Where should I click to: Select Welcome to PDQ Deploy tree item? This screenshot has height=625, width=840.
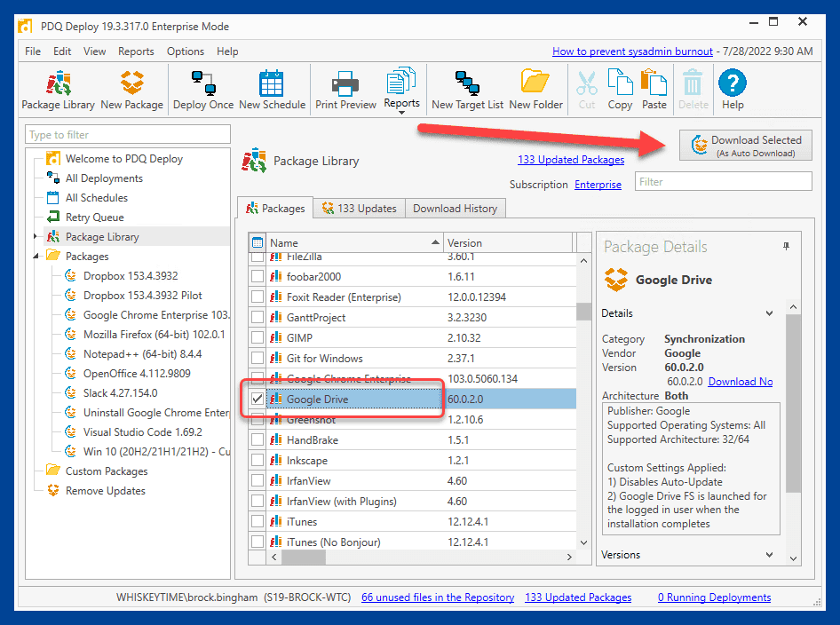[124, 159]
